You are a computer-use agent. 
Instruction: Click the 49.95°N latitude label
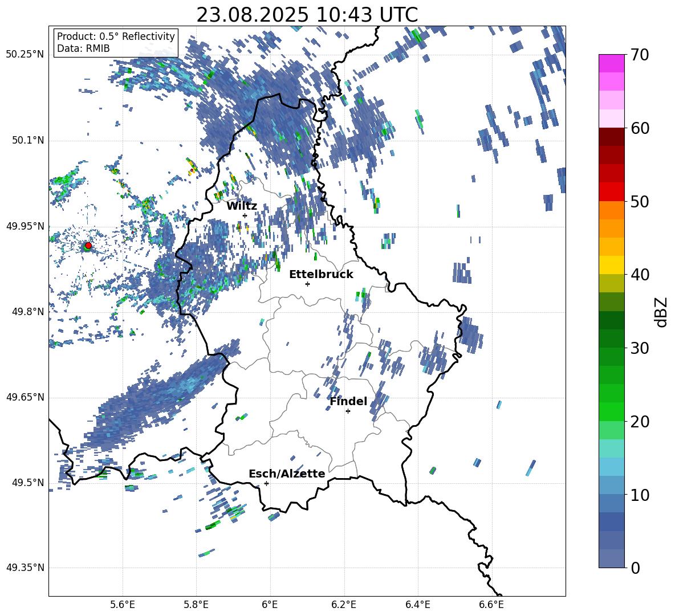click(x=25, y=226)
